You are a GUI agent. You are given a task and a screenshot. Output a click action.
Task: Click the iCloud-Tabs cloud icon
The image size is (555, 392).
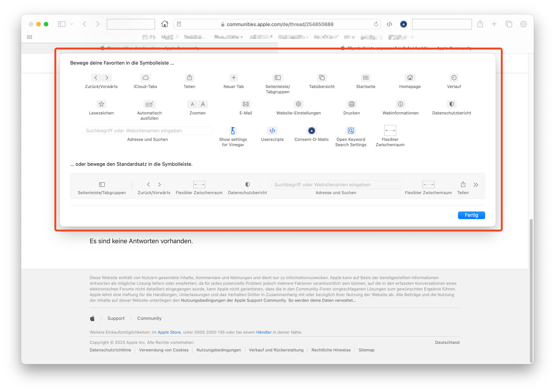coord(145,78)
